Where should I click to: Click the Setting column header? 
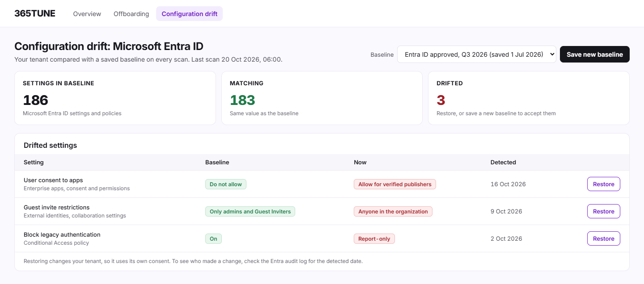click(34, 162)
